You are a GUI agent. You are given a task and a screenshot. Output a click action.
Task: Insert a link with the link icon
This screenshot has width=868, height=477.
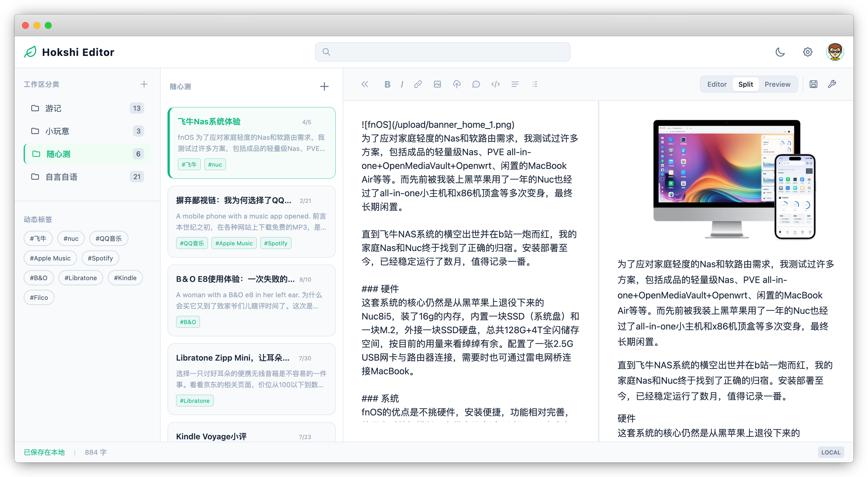[418, 84]
